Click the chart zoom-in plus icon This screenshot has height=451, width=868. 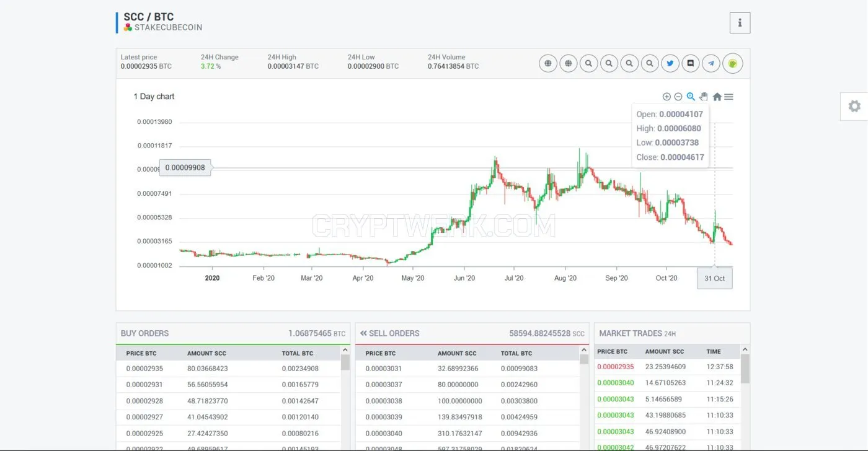pyautogui.click(x=666, y=97)
